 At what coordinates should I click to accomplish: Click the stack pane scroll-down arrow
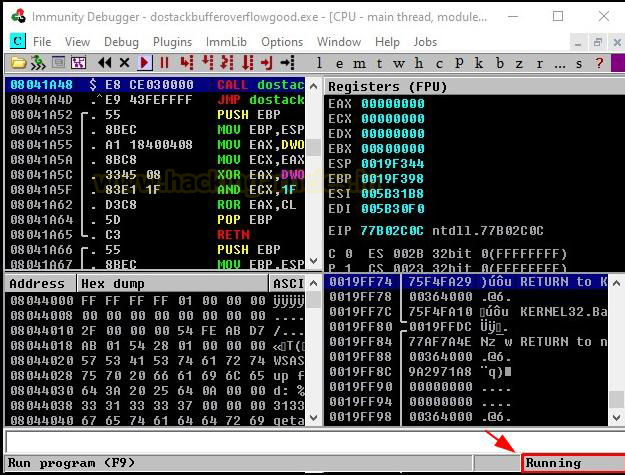click(x=616, y=418)
